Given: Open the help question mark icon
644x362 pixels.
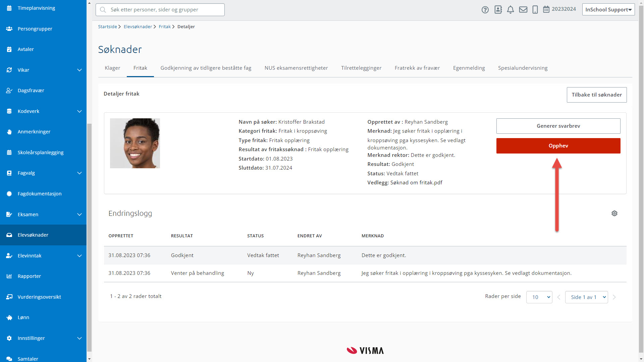Looking at the screenshot, I should [485, 10].
